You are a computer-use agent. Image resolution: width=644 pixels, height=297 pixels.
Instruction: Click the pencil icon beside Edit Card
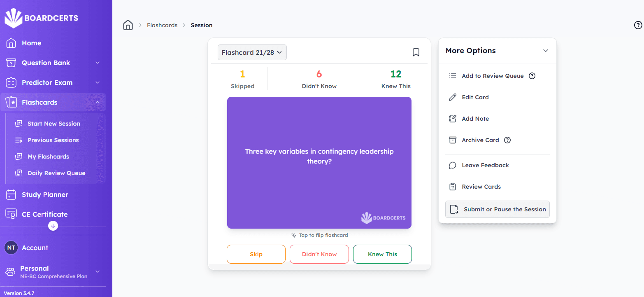tap(453, 97)
